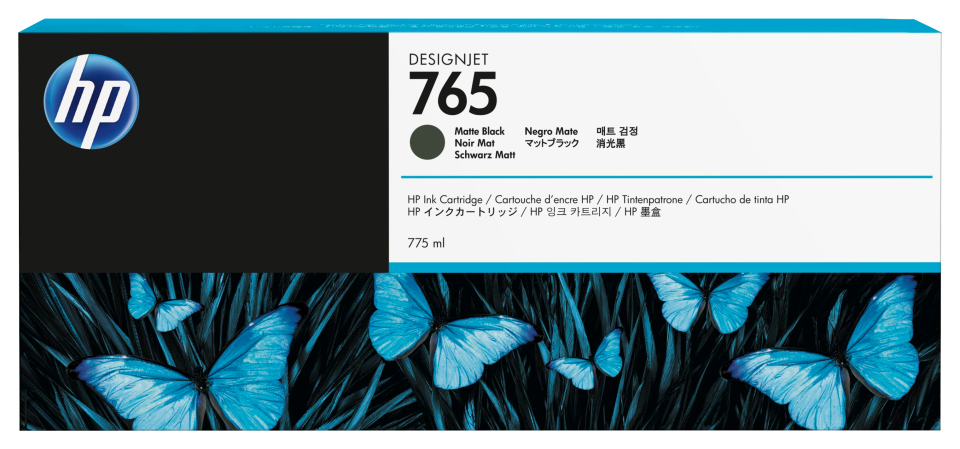Click the German "Schwarz Matt" label
This screenshot has width=960, height=449.
pyautogui.click(x=482, y=157)
